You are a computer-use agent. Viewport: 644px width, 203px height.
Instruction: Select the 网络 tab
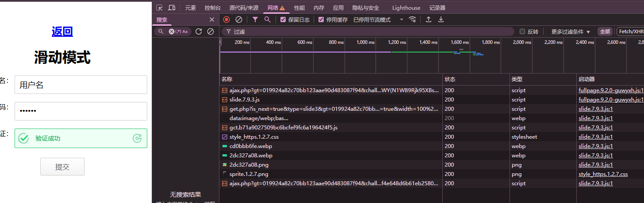point(276,8)
